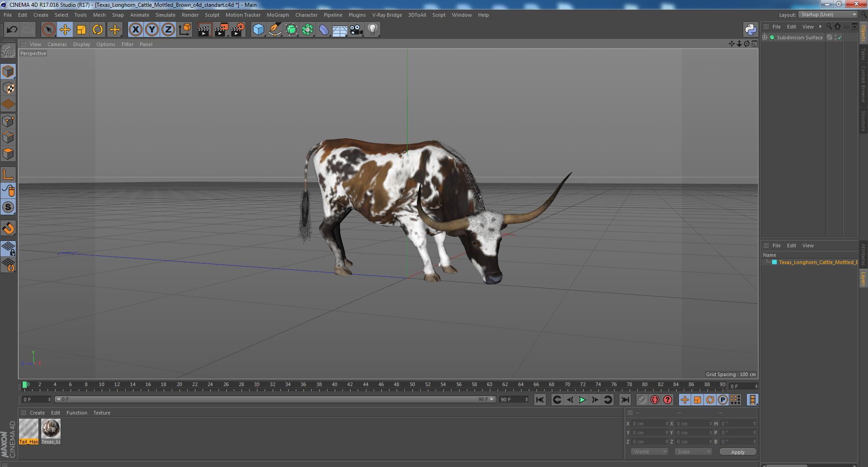This screenshot has width=868, height=467.
Task: Click the Texas_Lo material thumbnail
Action: (x=51, y=431)
